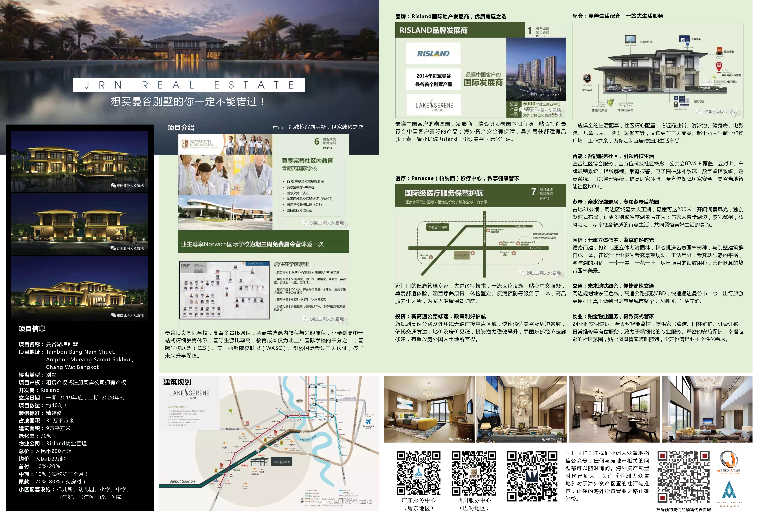Click 居住在学区房里 heading
Viewport: 758px width, 532px height.
(292, 264)
